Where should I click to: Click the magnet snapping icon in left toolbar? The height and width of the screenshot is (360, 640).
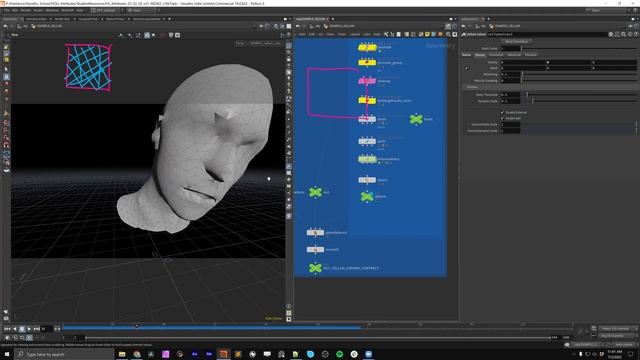pyautogui.click(x=6, y=145)
